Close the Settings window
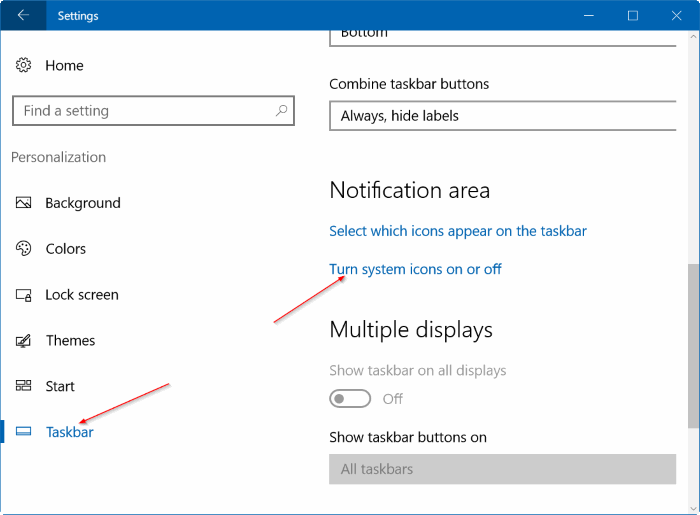This screenshot has height=515, width=700. (x=676, y=16)
